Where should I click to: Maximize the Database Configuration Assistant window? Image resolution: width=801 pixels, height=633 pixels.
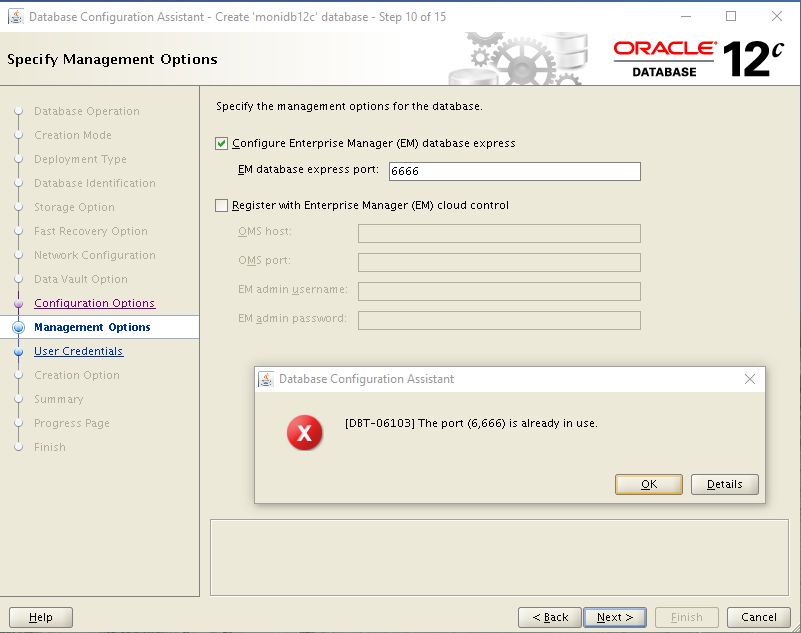[x=731, y=16]
